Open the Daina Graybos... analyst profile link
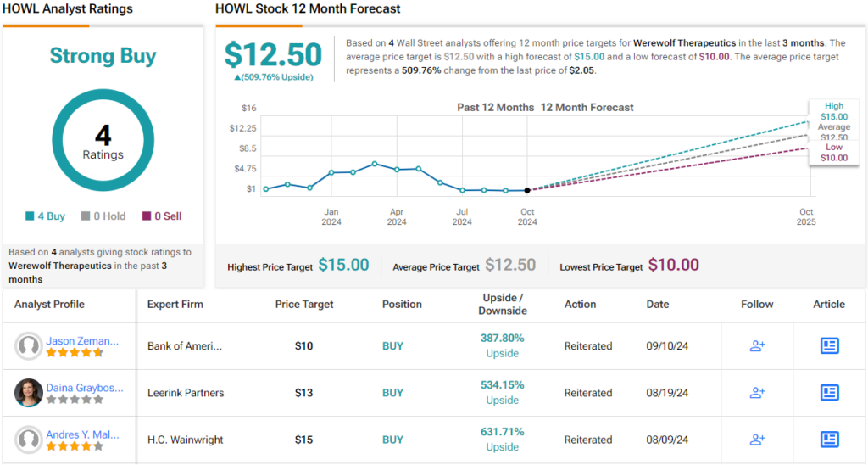868x465 pixels. click(x=84, y=388)
